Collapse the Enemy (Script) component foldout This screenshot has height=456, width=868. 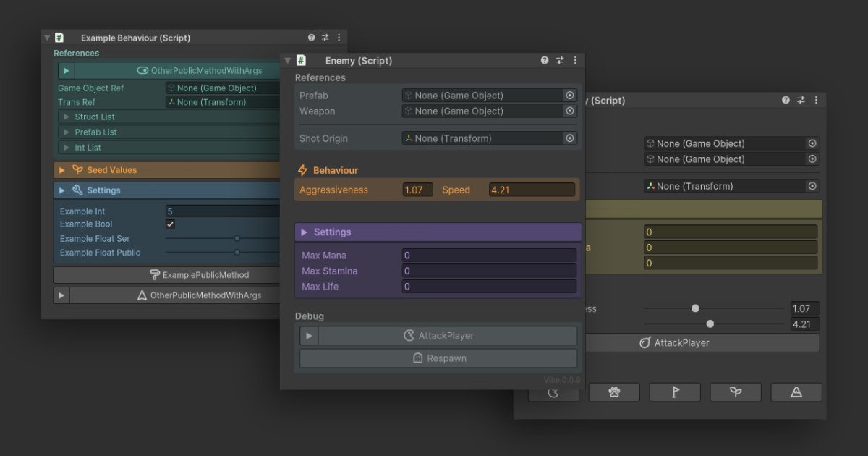coord(287,60)
